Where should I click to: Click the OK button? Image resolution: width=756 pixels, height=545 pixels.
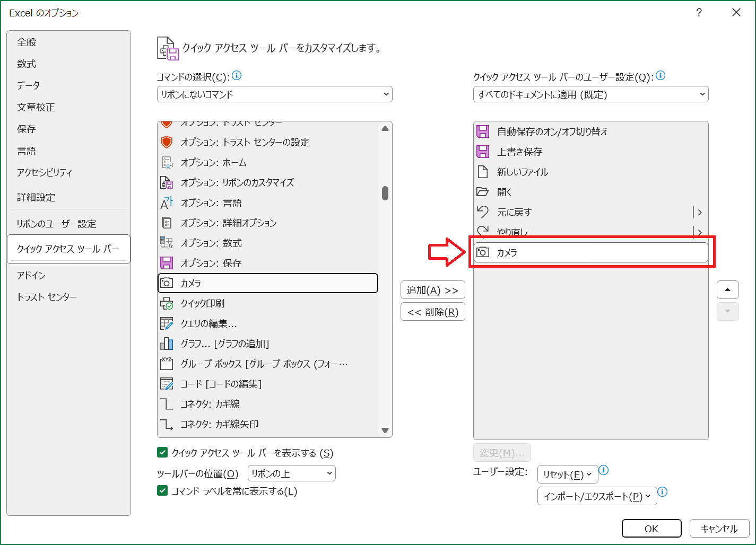651,529
